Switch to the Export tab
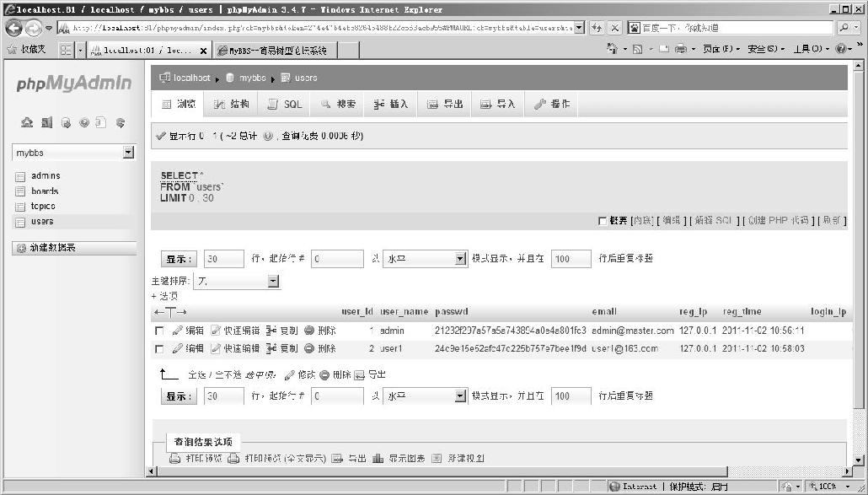Screen dimensions: 868x495 [x=444, y=104]
